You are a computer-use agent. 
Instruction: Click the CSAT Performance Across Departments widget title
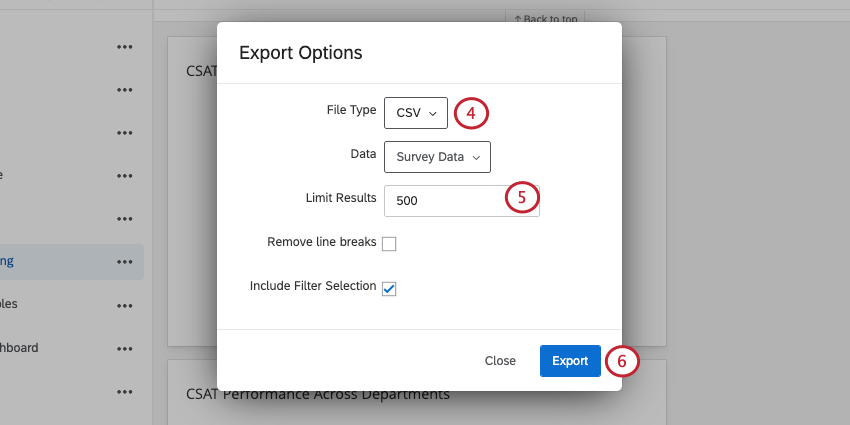click(318, 394)
